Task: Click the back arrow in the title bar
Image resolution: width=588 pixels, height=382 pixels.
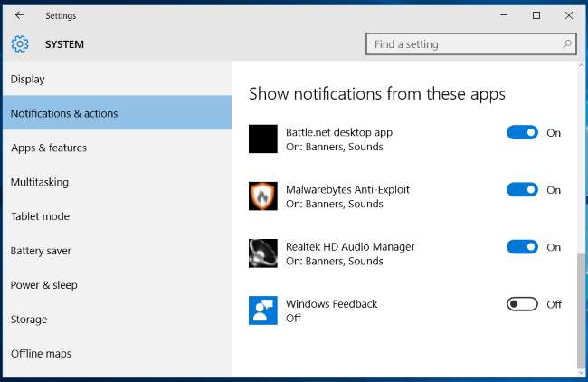Action: (x=19, y=15)
